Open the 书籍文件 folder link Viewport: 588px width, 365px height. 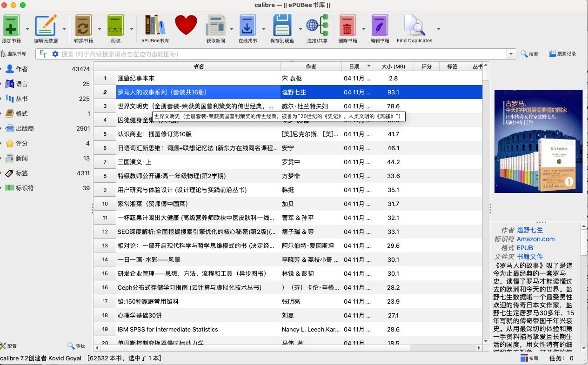(x=530, y=257)
